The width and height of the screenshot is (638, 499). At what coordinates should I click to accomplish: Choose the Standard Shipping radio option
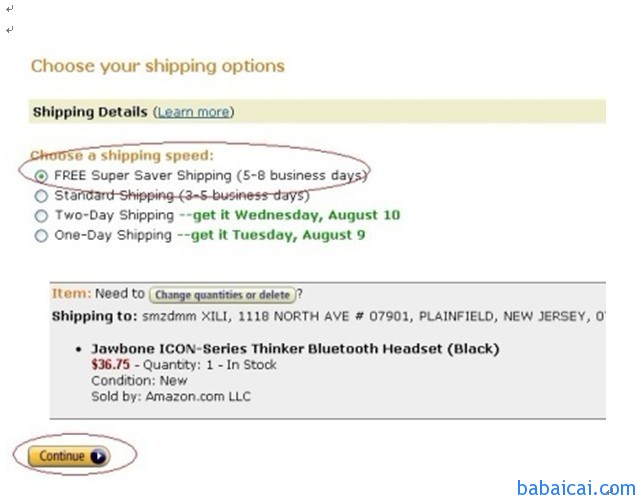point(41,195)
